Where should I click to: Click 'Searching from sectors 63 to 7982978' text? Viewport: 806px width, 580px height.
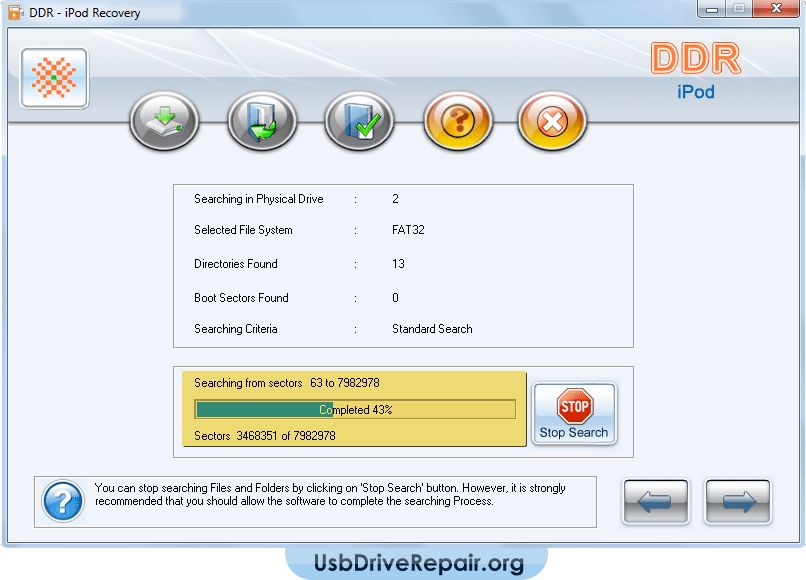[x=287, y=383]
